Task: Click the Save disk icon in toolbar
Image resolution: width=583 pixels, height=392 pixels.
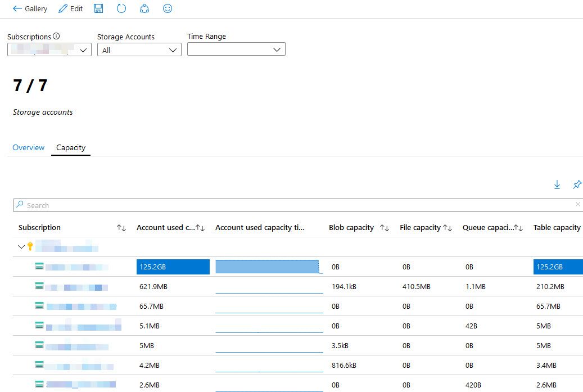Action: pyautogui.click(x=98, y=8)
